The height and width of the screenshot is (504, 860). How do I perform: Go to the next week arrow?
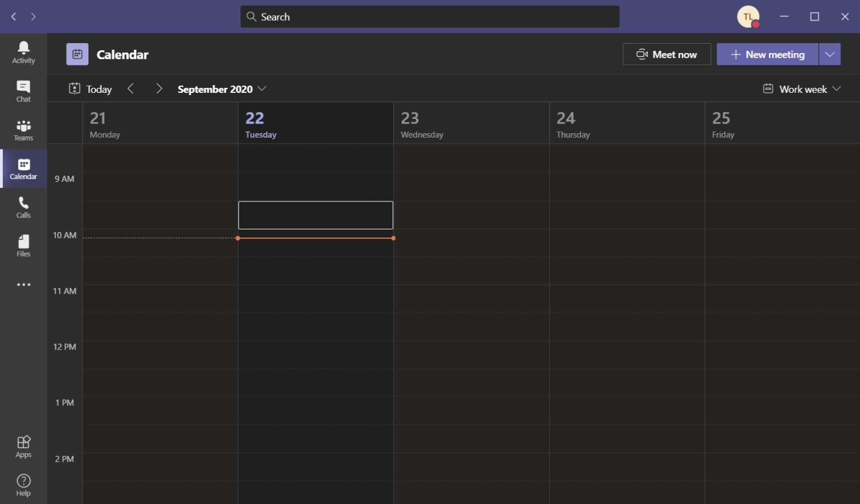click(x=159, y=88)
